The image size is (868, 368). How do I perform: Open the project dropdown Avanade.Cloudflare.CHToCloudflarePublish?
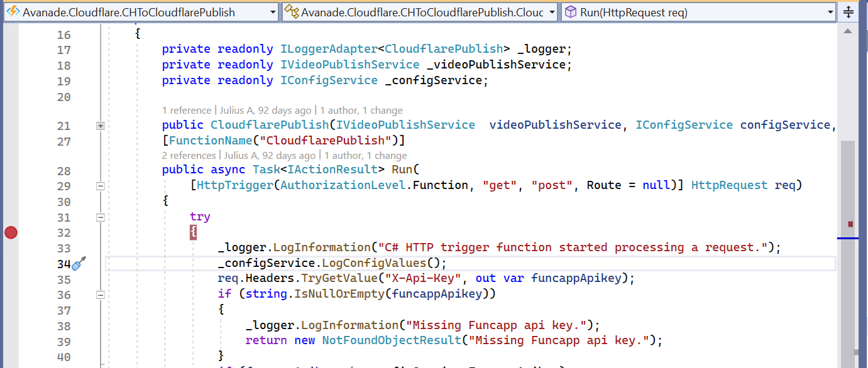(x=272, y=12)
